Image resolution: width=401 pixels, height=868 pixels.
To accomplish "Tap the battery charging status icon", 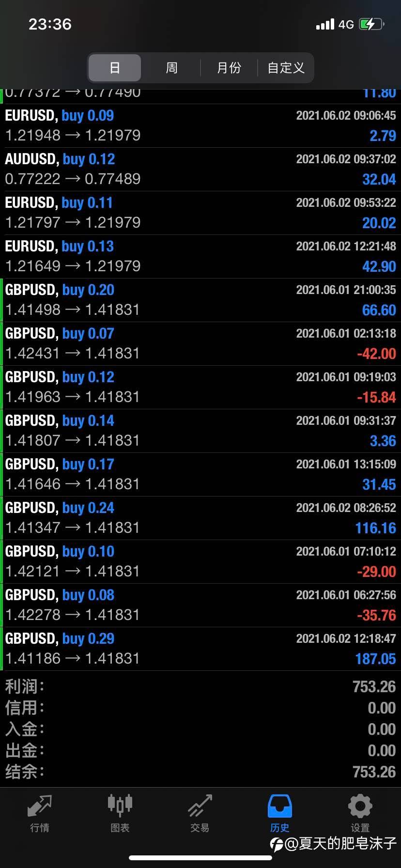I will coord(371,24).
